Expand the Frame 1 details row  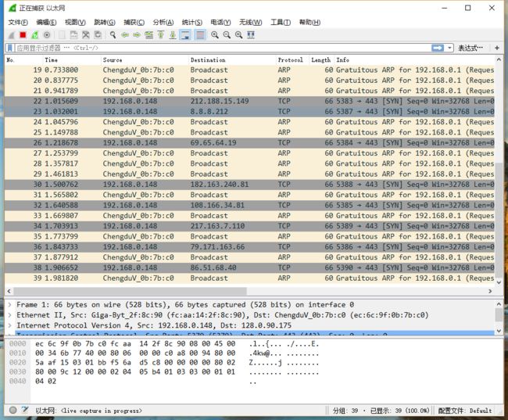coord(9,305)
